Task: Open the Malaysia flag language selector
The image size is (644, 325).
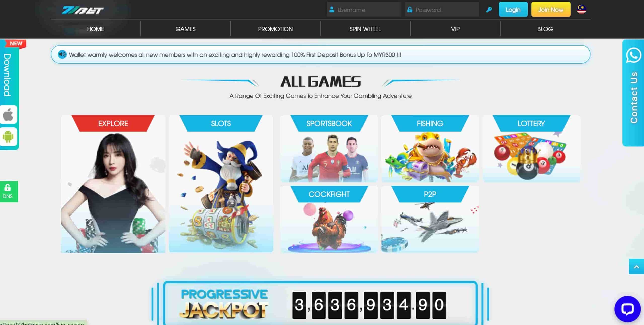Action: [581, 9]
